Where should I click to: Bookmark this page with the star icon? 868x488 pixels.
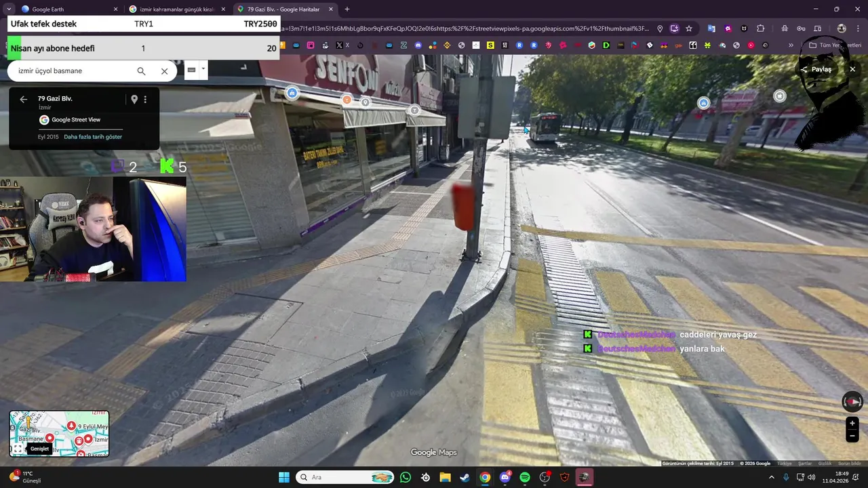(689, 28)
